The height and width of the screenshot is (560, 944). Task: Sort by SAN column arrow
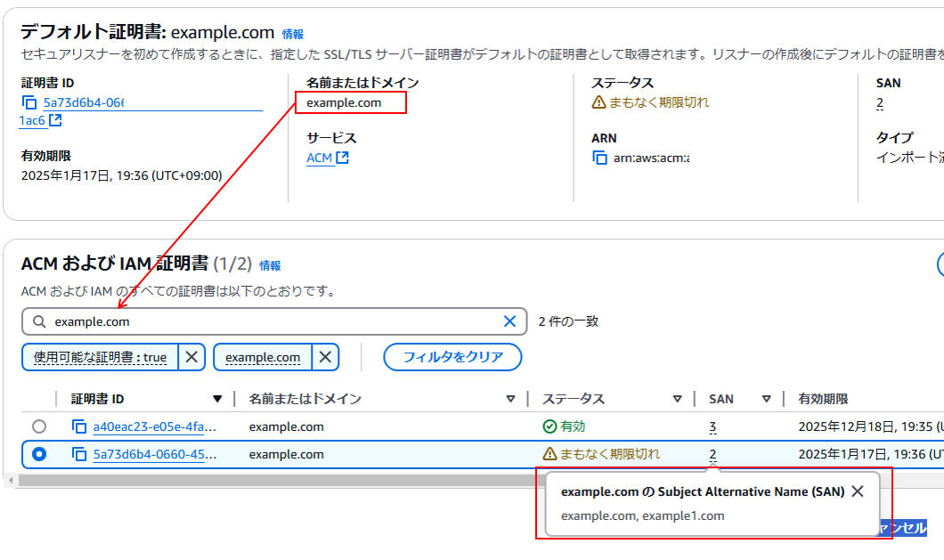767,399
